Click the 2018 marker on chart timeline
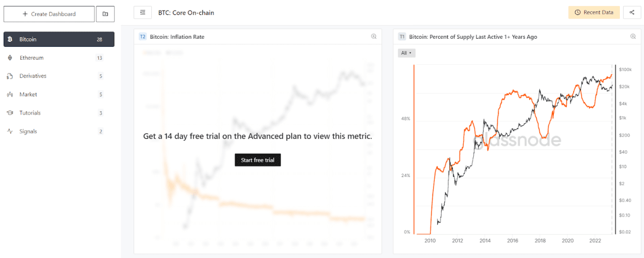 point(540,241)
